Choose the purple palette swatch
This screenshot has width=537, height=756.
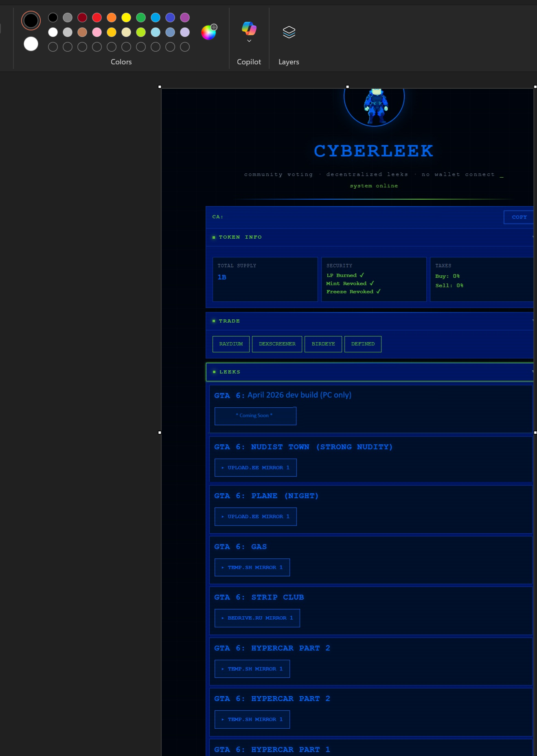coord(185,18)
